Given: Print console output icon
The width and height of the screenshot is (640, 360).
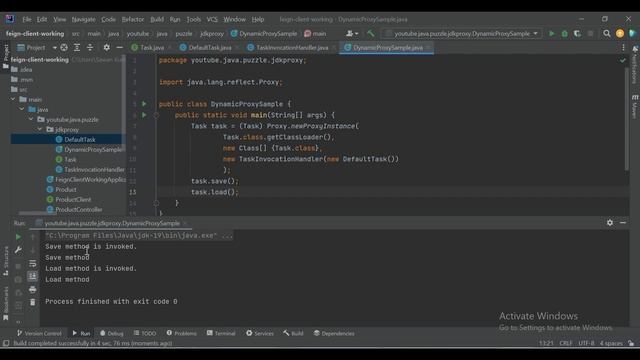Looking at the screenshot, I should coord(33,289).
